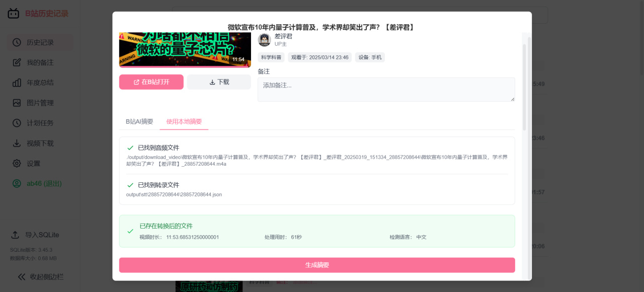
Task: Click 差评君 uploader avatar
Action: coord(264,40)
